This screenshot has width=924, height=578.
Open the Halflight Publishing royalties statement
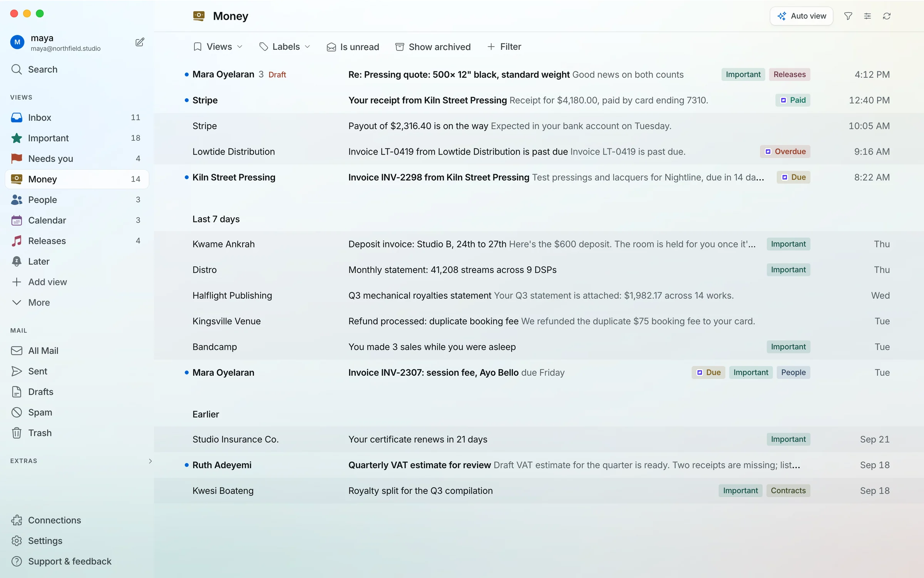coord(539,296)
